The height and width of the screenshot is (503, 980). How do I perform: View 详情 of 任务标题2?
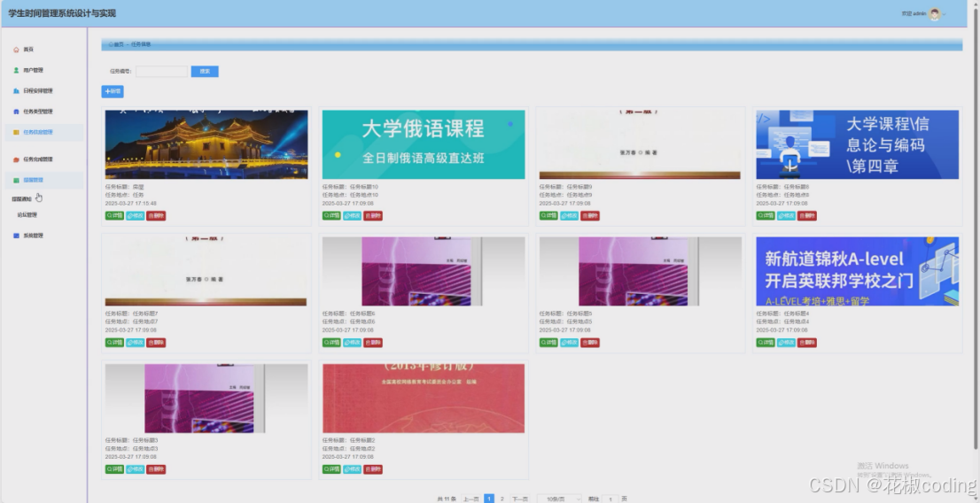(331, 469)
